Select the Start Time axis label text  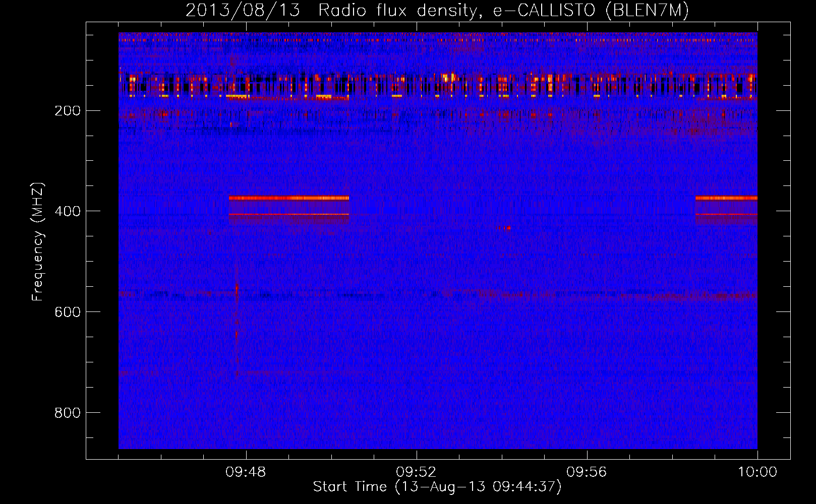[x=437, y=487]
